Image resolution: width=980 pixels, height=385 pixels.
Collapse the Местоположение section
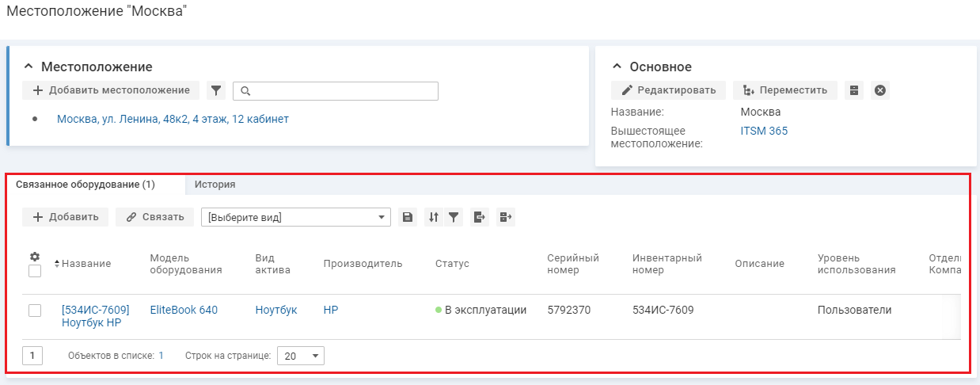[x=29, y=67]
